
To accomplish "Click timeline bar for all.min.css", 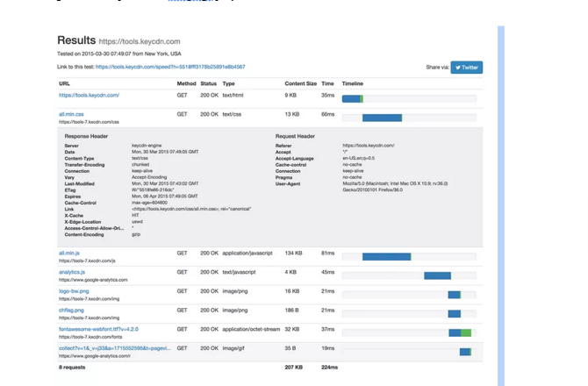I will tap(382, 118).
